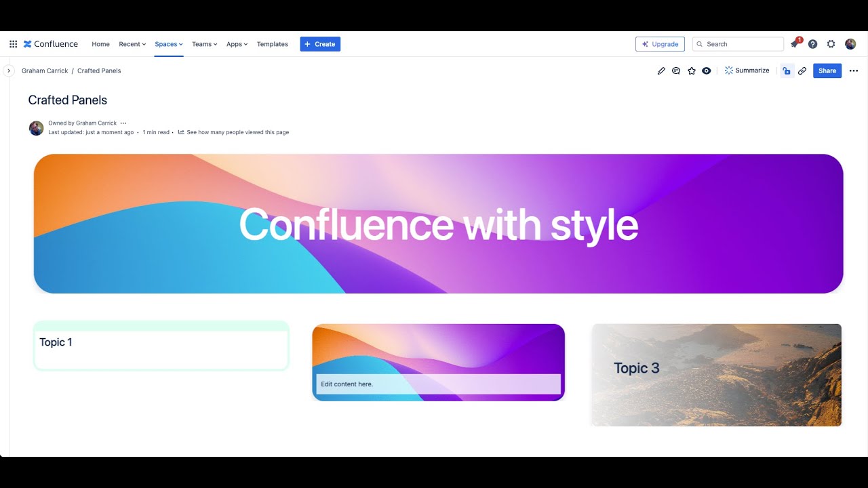Open the app switcher grid icon

pyautogui.click(x=13, y=44)
